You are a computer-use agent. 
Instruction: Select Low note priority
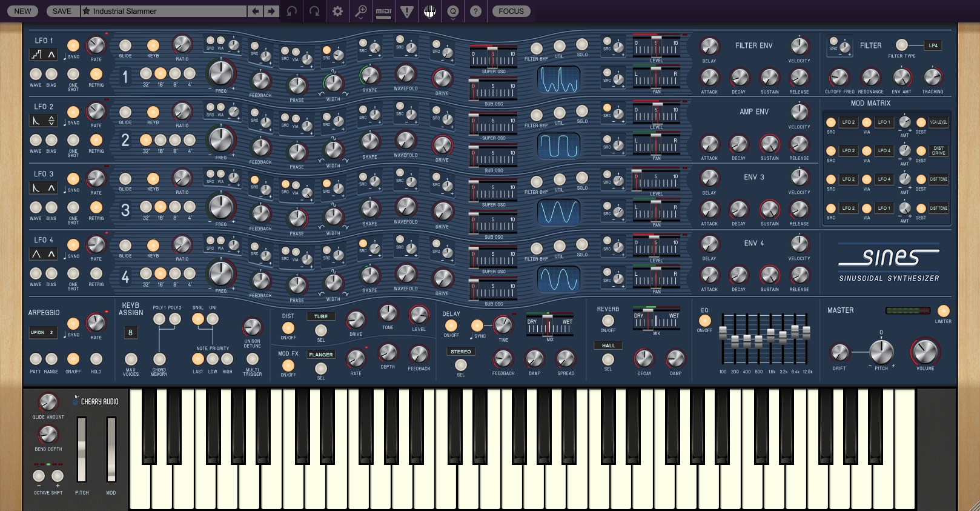[213, 359]
